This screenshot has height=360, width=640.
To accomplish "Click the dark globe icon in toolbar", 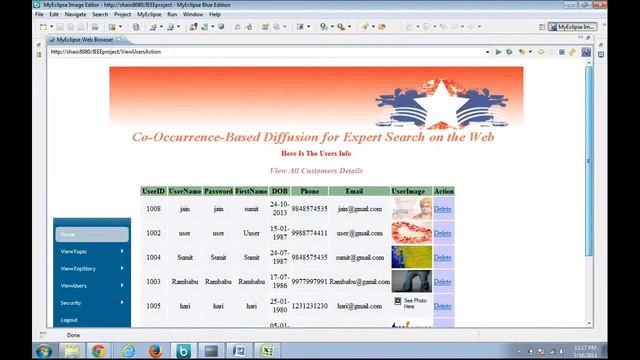I will (221, 27).
